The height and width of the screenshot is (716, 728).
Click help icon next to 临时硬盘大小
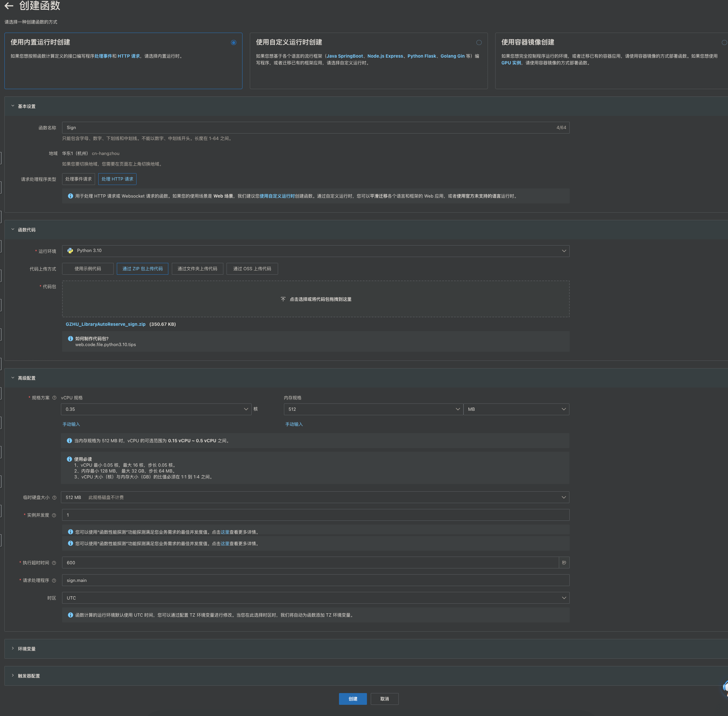(54, 498)
